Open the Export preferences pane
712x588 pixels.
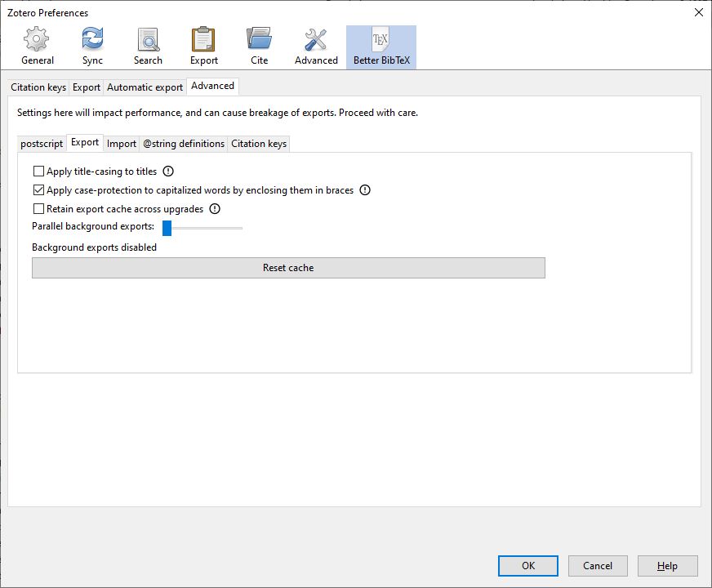tap(203, 47)
